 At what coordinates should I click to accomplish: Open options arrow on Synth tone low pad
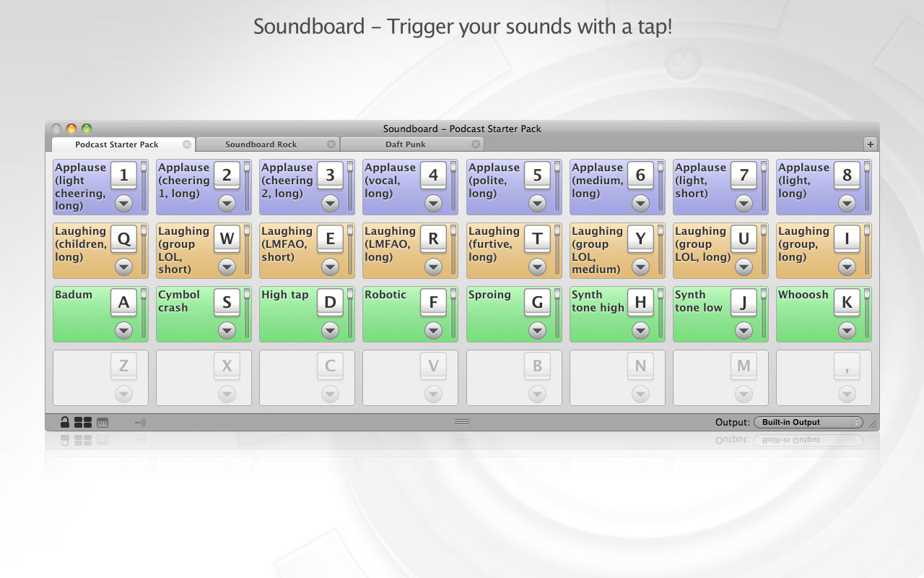pyautogui.click(x=744, y=331)
